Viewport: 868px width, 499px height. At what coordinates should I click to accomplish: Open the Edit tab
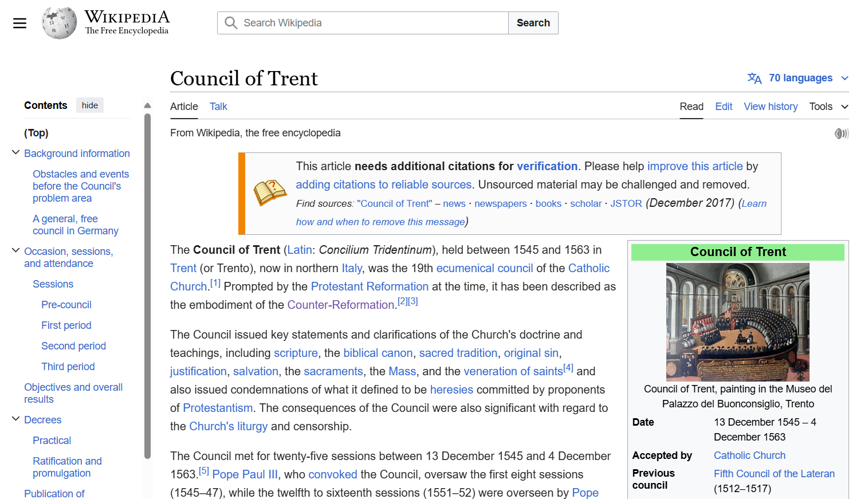pyautogui.click(x=724, y=107)
